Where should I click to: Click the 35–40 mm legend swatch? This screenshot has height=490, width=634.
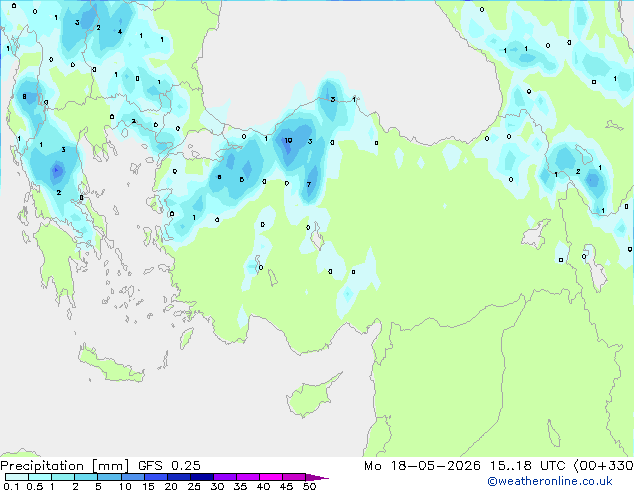pyautogui.click(x=247, y=477)
